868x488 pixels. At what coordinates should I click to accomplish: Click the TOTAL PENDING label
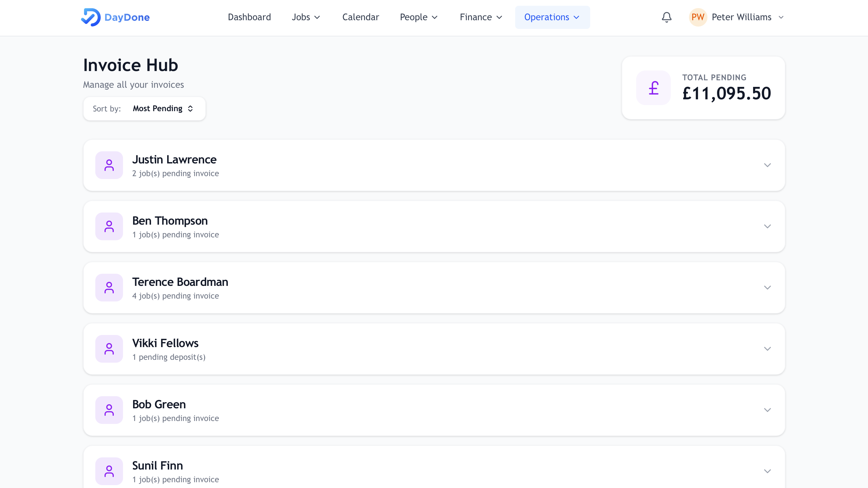[714, 77]
